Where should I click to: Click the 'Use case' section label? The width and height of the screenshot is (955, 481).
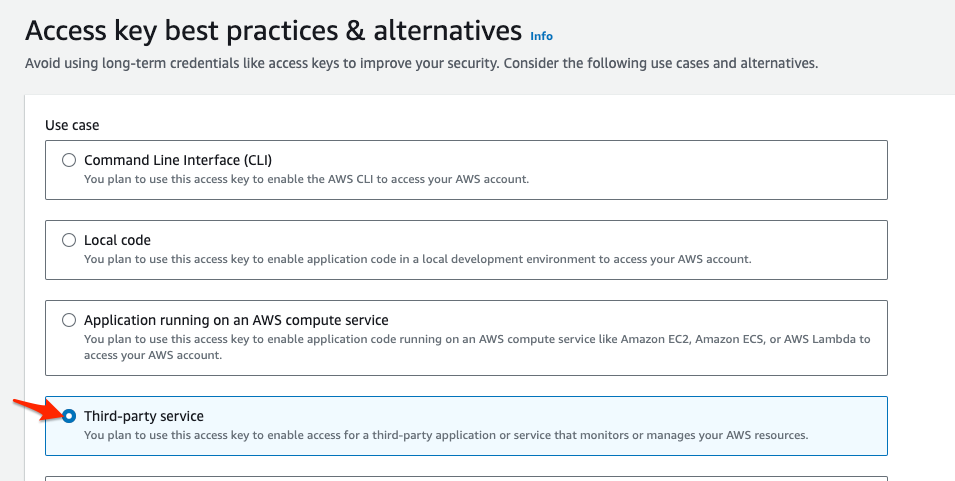[x=72, y=125]
